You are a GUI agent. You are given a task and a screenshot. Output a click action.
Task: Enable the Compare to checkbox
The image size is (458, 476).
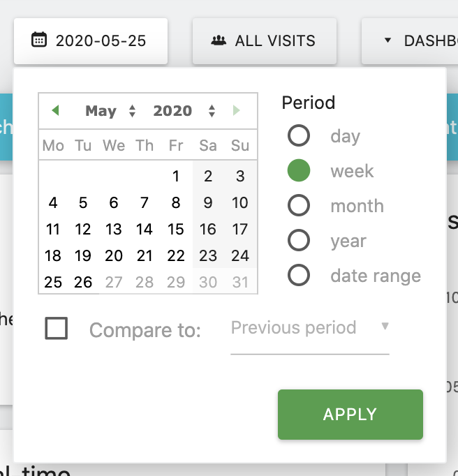[x=57, y=328]
